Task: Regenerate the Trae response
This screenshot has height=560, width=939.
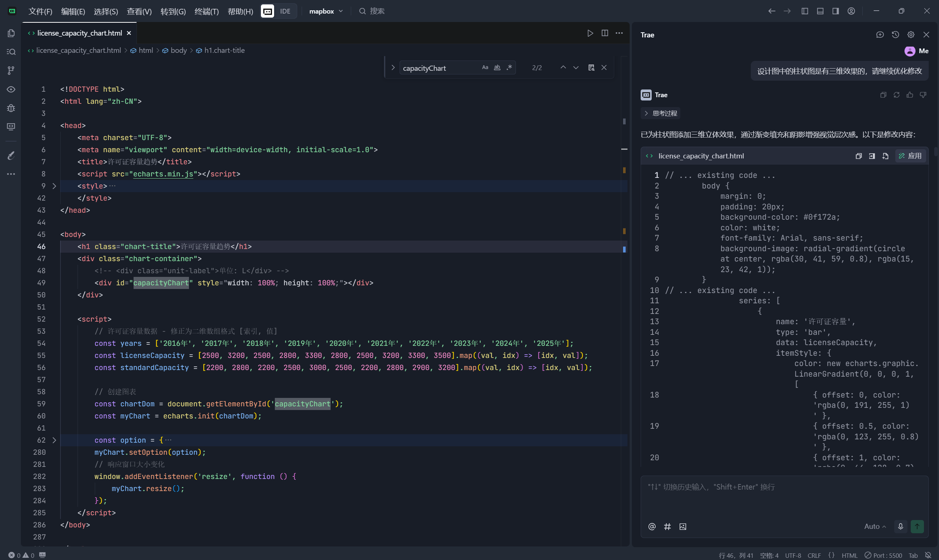Action: [896, 95]
